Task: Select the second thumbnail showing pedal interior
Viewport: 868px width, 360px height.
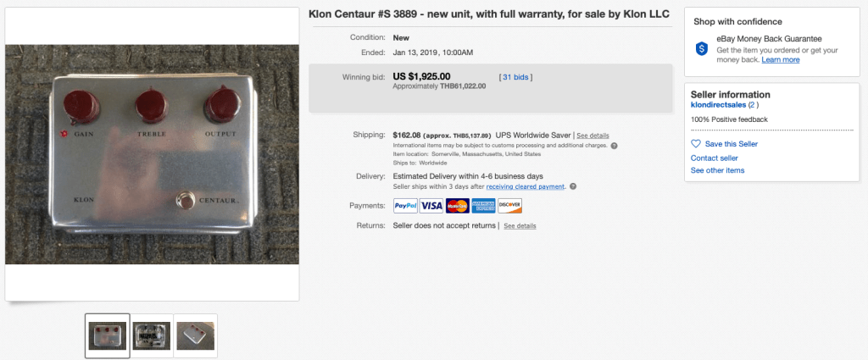Action: click(x=152, y=336)
